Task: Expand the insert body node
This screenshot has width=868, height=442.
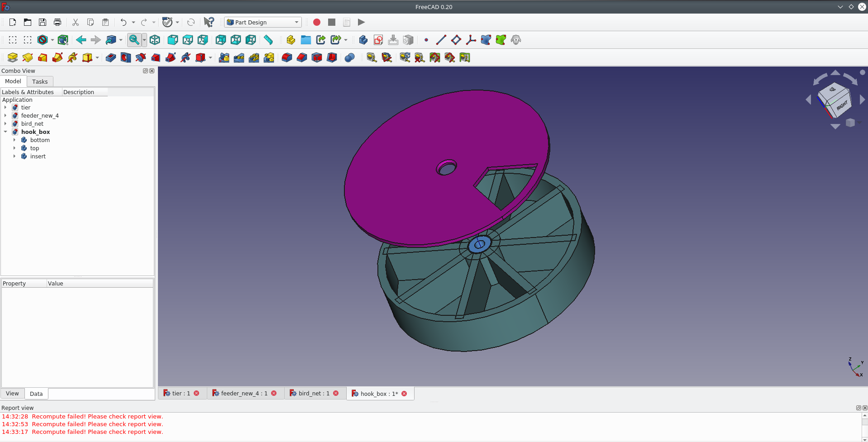Action: (14, 157)
